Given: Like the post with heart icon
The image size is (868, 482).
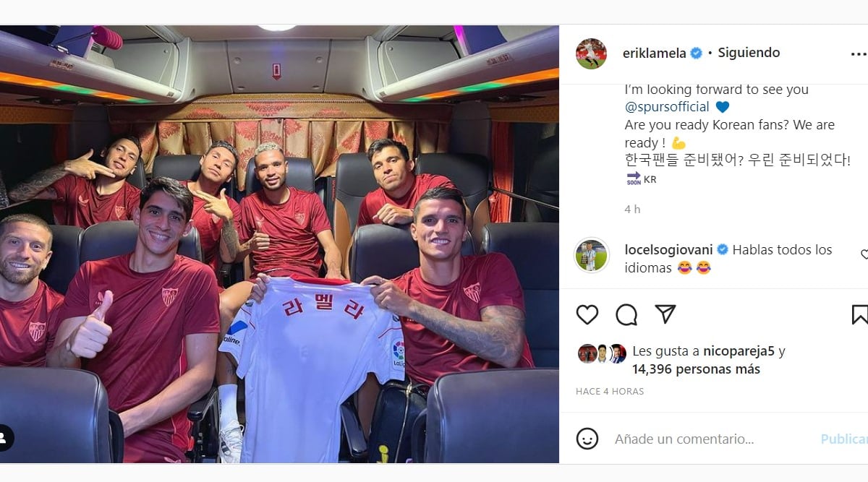Looking at the screenshot, I should (x=587, y=314).
